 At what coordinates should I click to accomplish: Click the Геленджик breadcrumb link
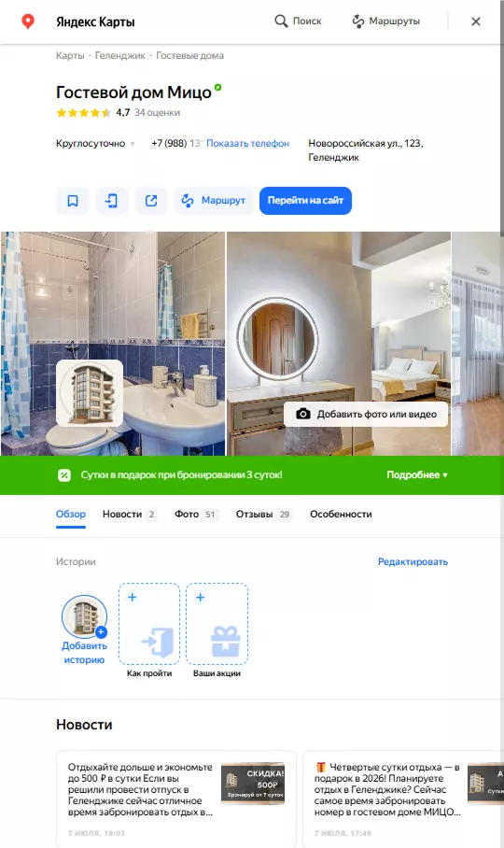(119, 56)
